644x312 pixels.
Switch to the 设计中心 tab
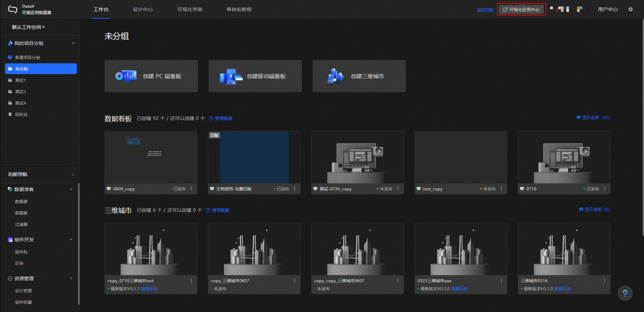[143, 9]
